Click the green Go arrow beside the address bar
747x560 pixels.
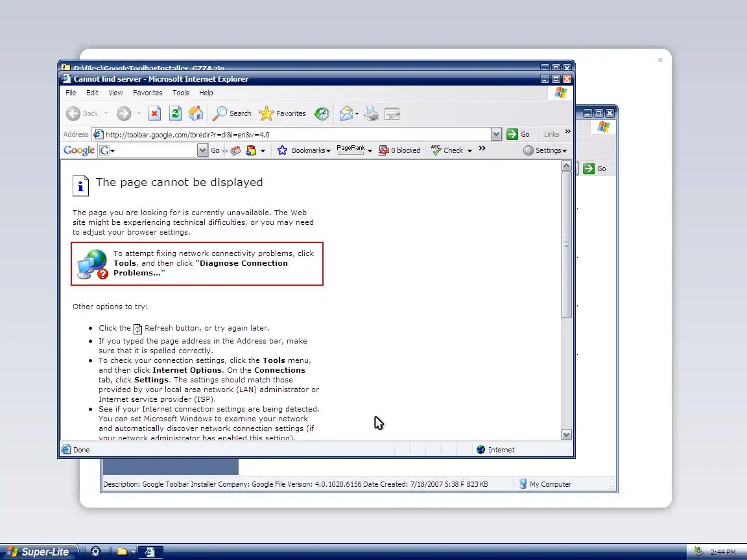coord(512,134)
